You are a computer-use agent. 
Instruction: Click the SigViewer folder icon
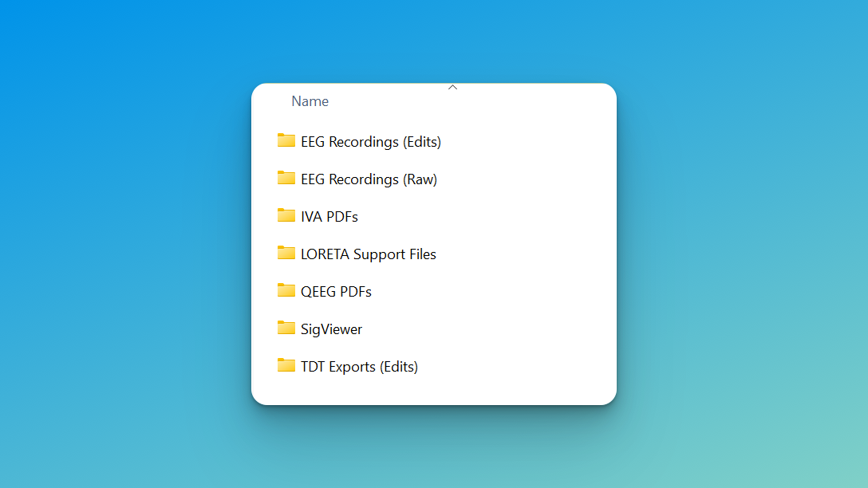pos(286,329)
